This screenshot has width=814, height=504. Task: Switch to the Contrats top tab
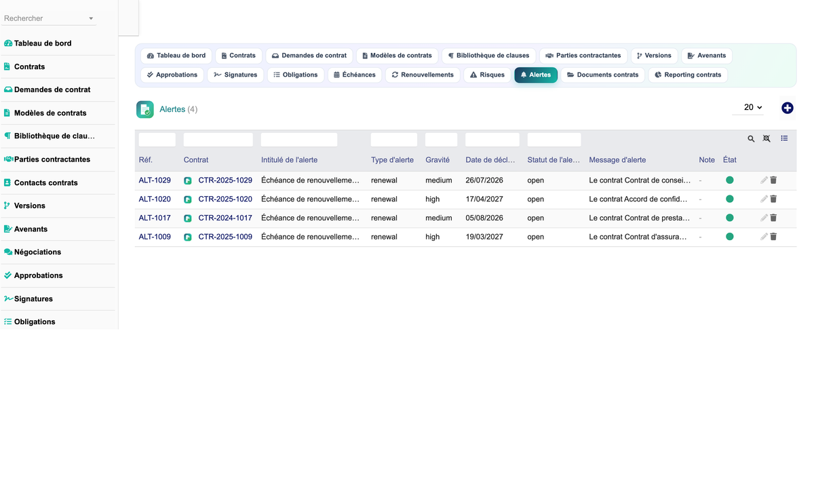tap(239, 56)
